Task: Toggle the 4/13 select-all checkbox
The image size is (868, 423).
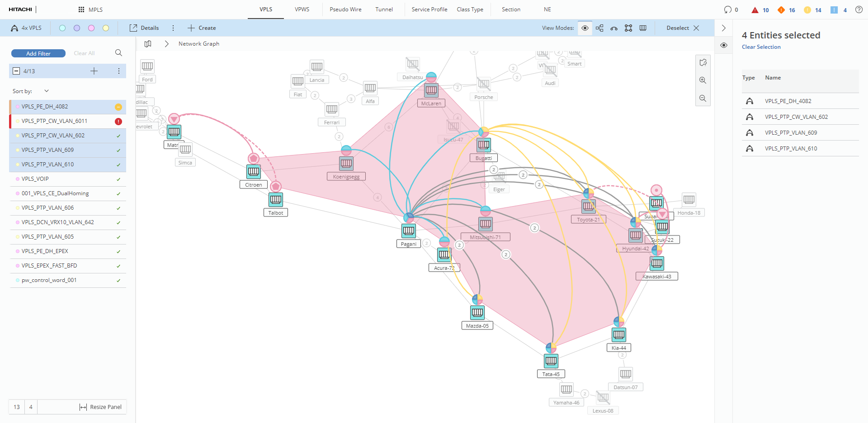Action: [x=16, y=71]
